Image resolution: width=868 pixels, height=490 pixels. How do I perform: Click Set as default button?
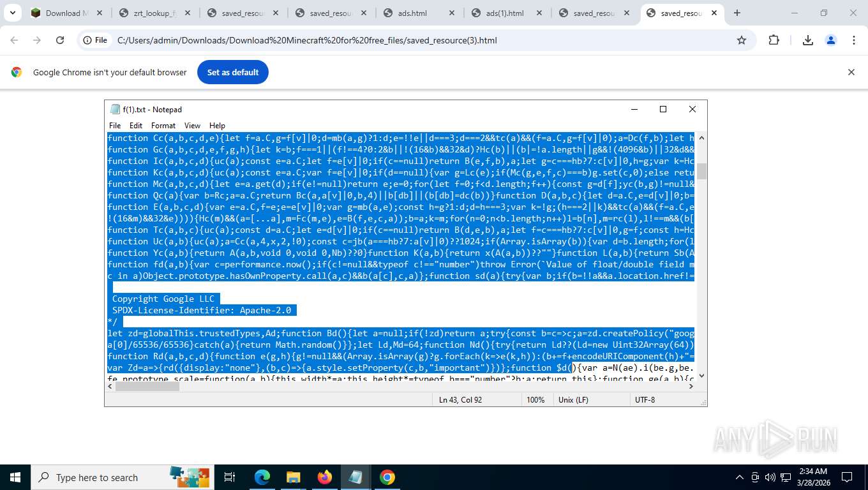[233, 72]
